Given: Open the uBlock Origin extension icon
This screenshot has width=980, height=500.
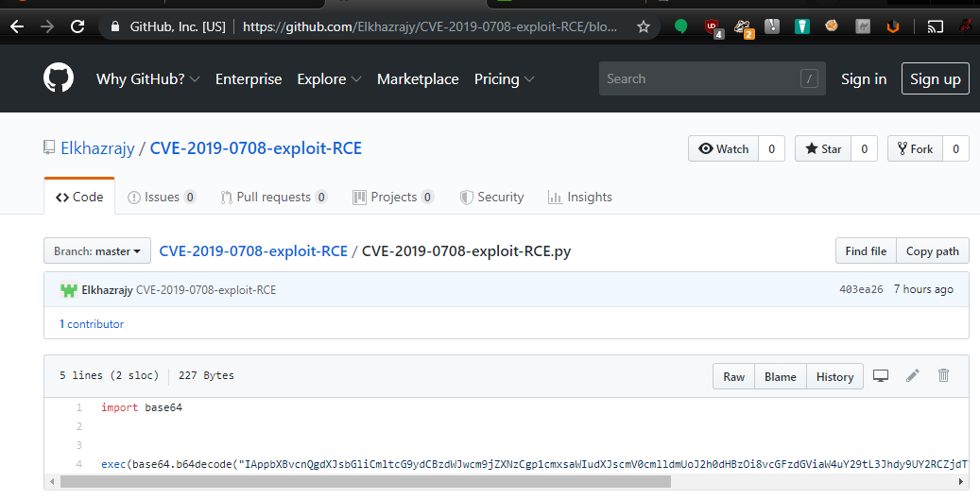Looking at the screenshot, I should point(713,27).
